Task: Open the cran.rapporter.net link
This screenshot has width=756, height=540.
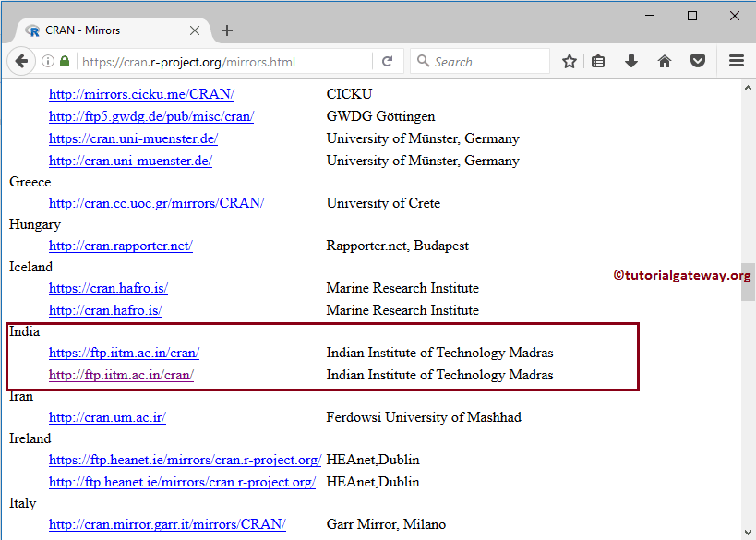Action: pyautogui.click(x=121, y=246)
